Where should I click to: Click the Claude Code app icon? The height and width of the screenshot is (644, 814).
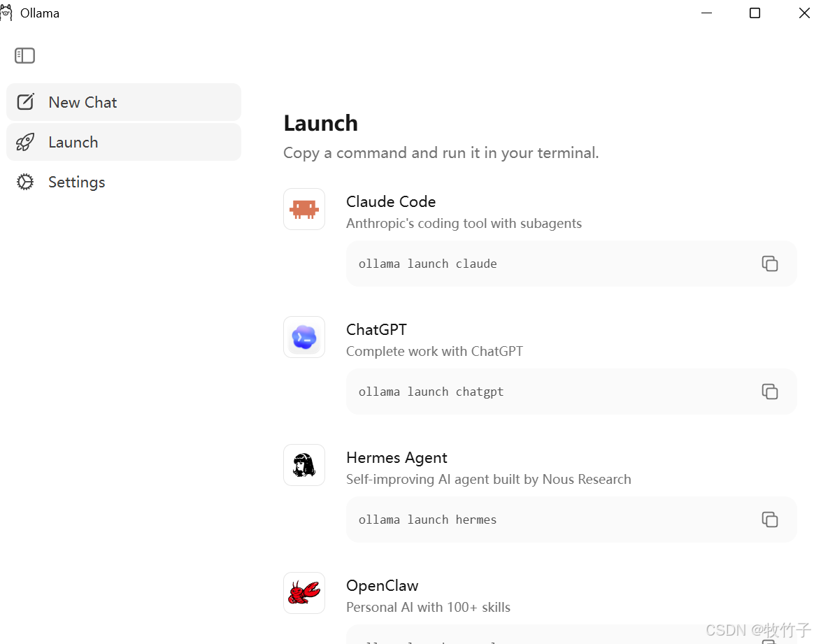(x=304, y=209)
